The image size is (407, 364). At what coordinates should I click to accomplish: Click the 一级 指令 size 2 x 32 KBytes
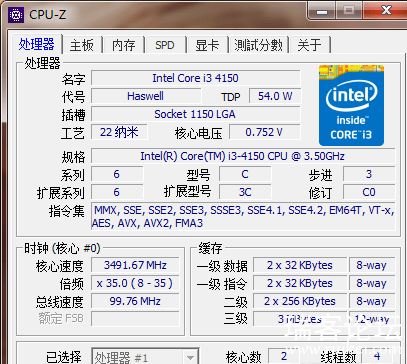coord(300,283)
